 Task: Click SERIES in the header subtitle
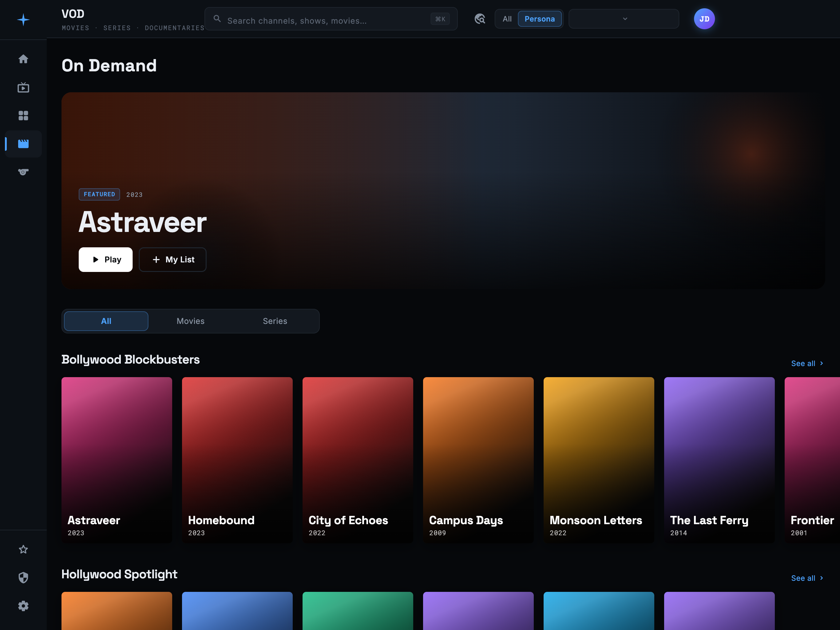coord(117,28)
